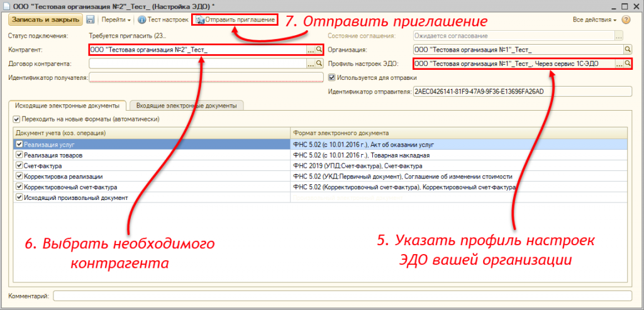
Task: Toggle Переходить на новые форматы checkbox
Action: coord(16,119)
